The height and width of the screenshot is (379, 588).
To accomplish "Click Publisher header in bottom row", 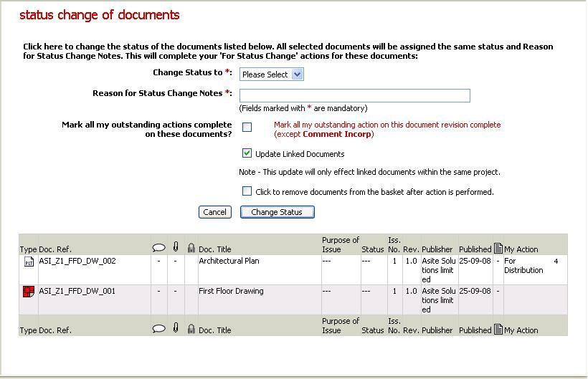I will coord(437,330).
